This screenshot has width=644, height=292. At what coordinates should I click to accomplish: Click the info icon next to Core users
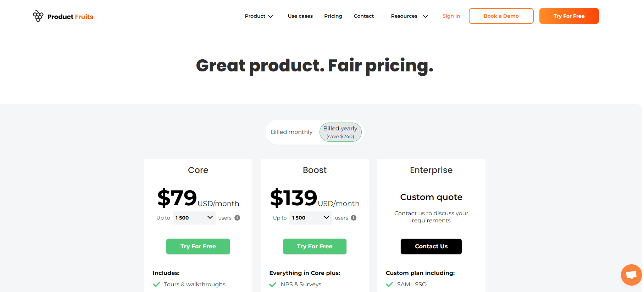[238, 218]
